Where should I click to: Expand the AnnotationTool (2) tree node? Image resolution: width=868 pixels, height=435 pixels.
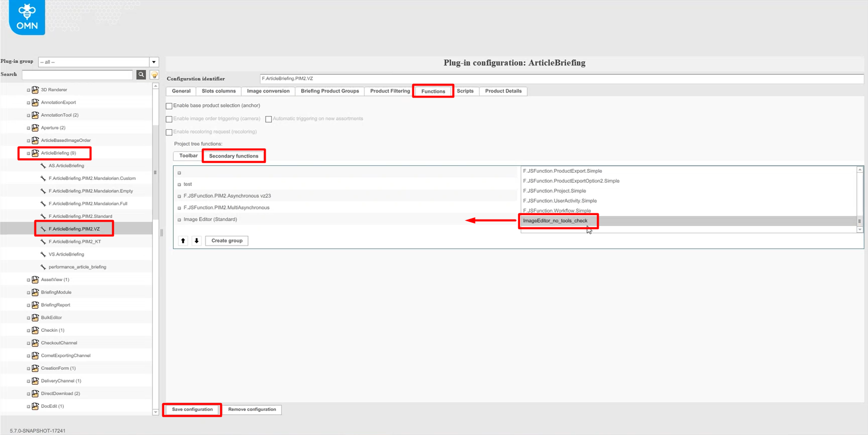[28, 115]
